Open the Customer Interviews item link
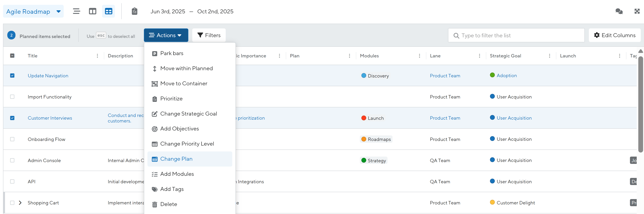 (50, 118)
